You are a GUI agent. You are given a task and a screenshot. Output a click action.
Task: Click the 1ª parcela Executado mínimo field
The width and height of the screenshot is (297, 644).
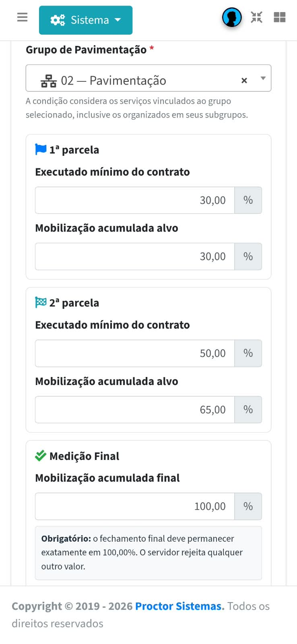click(135, 200)
